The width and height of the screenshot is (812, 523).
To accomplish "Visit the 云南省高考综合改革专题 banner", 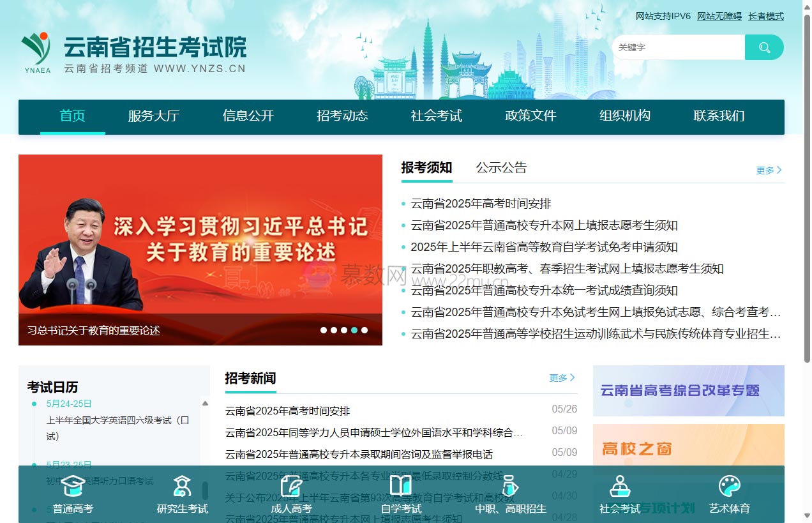I will click(688, 390).
